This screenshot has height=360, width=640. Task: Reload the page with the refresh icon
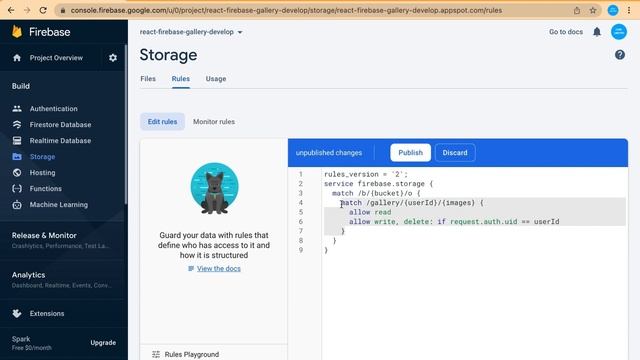43,10
